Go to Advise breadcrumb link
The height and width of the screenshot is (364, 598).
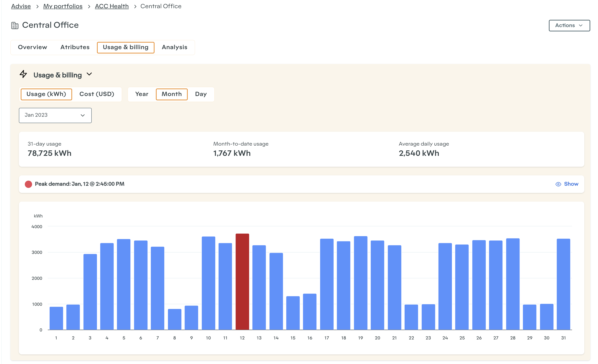(x=21, y=6)
